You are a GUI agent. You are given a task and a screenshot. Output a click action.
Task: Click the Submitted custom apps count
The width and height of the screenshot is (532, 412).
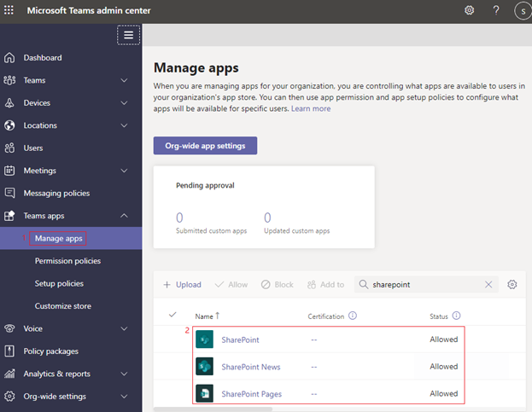pyautogui.click(x=179, y=218)
